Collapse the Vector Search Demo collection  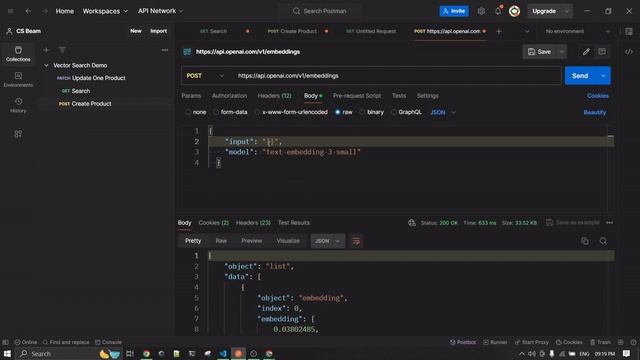46,65
